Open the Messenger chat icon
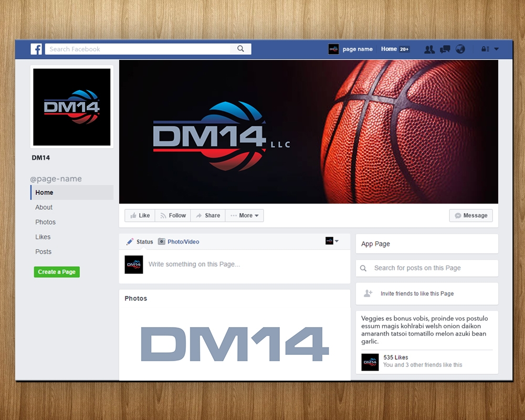 [445, 49]
